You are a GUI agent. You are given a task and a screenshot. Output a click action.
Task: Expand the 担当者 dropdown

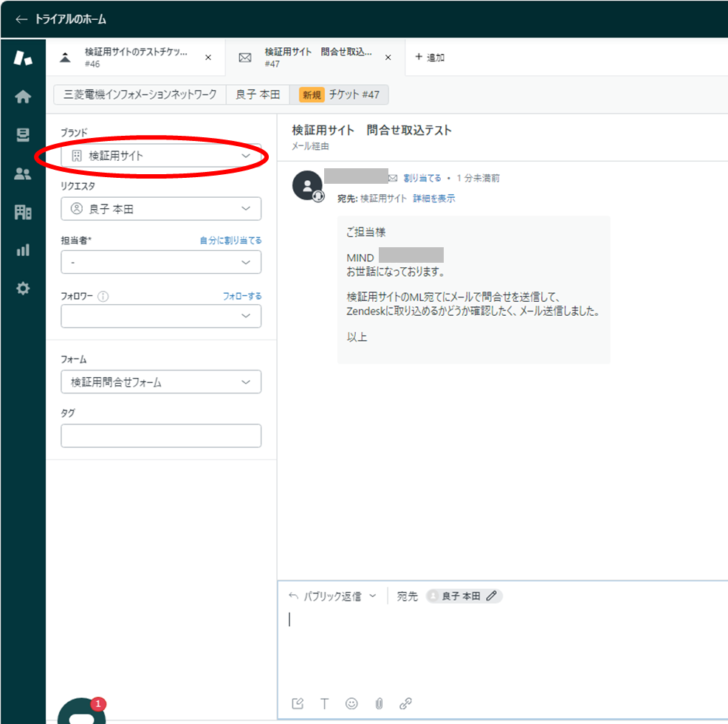click(161, 262)
